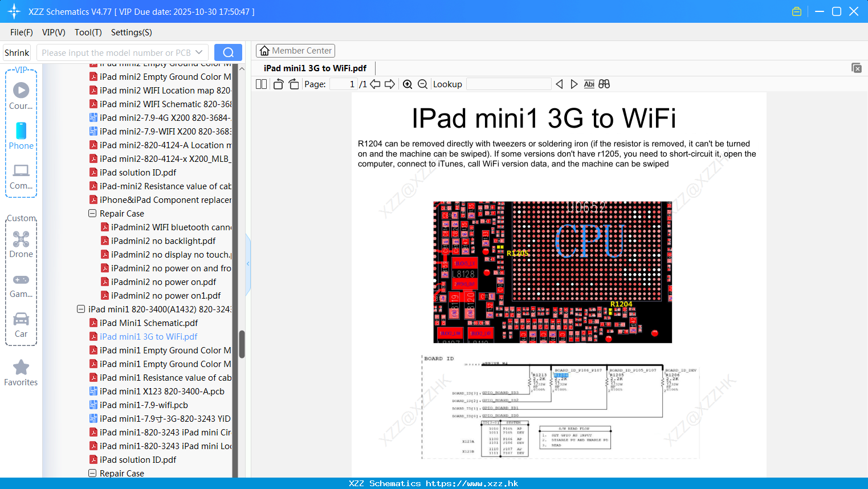Select Computer category in sidebar

[21, 176]
